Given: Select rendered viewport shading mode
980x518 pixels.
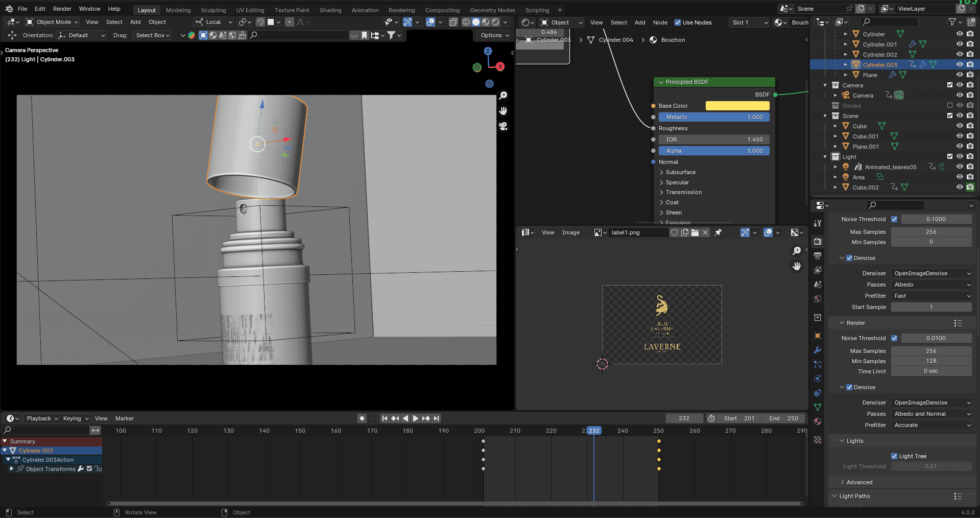Looking at the screenshot, I should point(495,22).
